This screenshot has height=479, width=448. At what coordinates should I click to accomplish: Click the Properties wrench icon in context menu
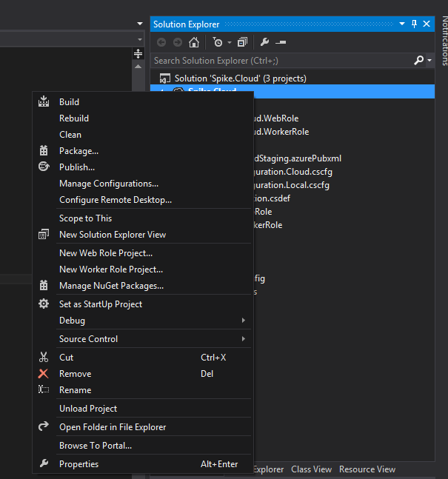44,463
